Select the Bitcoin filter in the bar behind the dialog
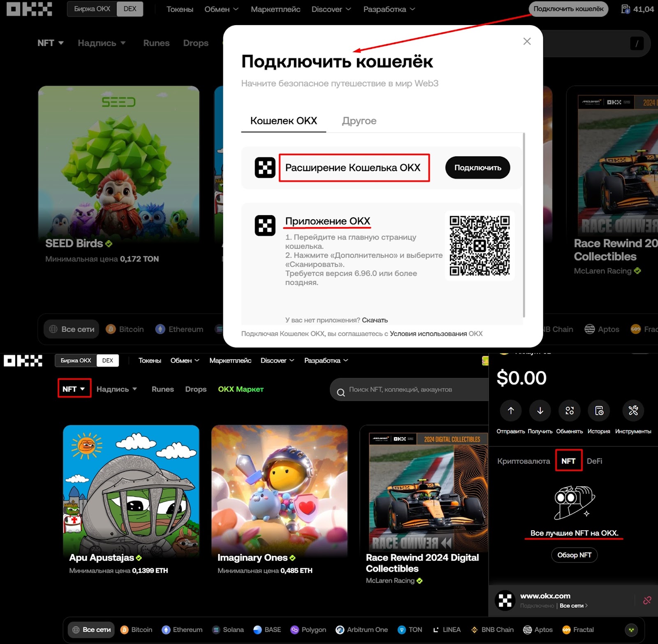Viewport: 658px width, 644px height. coord(125,329)
